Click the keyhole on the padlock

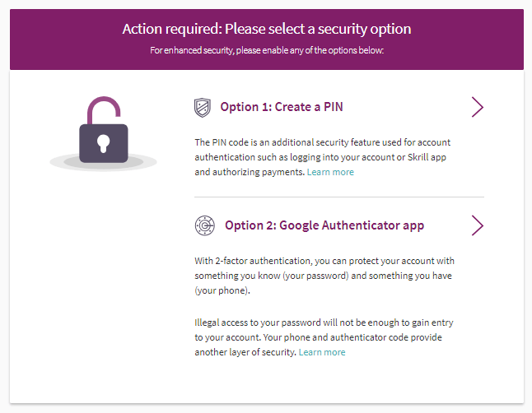tap(103, 143)
